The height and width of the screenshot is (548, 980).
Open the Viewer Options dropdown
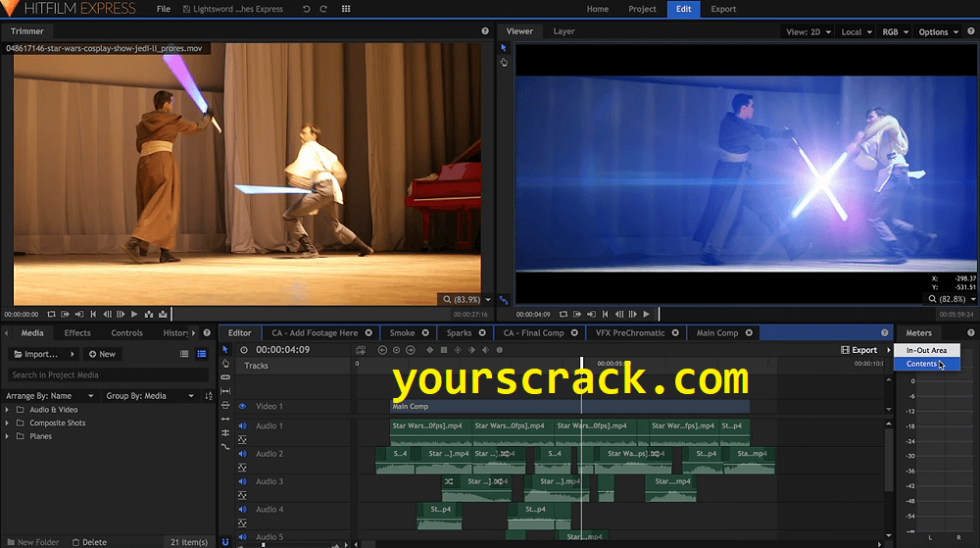pos(938,32)
